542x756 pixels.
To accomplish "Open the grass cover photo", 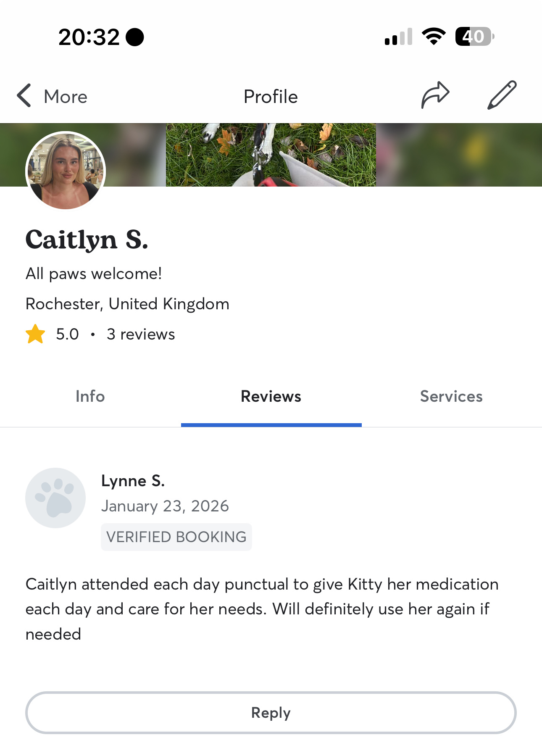I will tap(271, 155).
